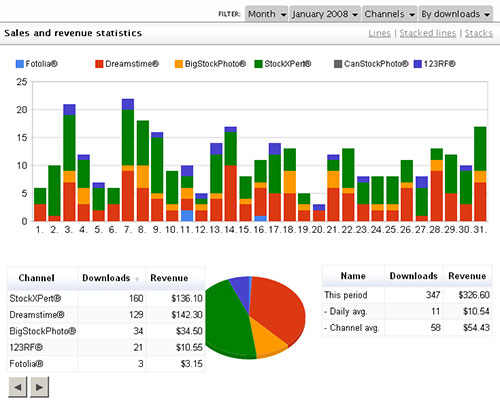Click the Downloads column sort arrow
This screenshot has width=500, height=403.
tap(137, 280)
